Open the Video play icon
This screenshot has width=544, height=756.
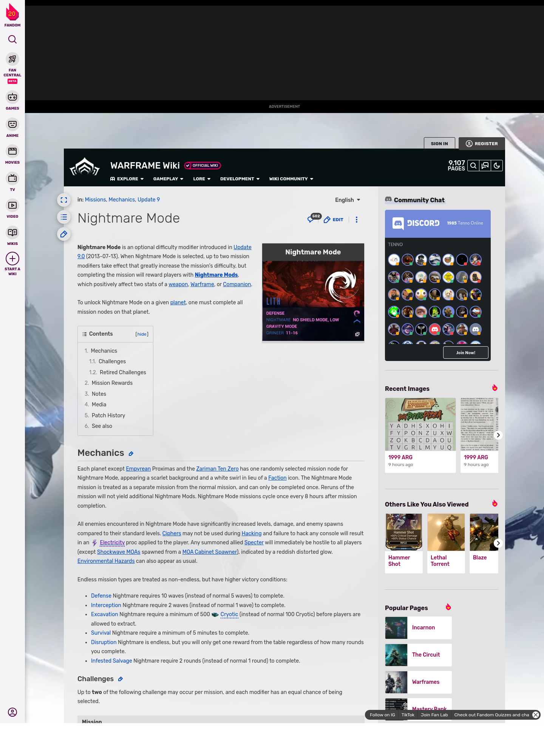(x=12, y=205)
